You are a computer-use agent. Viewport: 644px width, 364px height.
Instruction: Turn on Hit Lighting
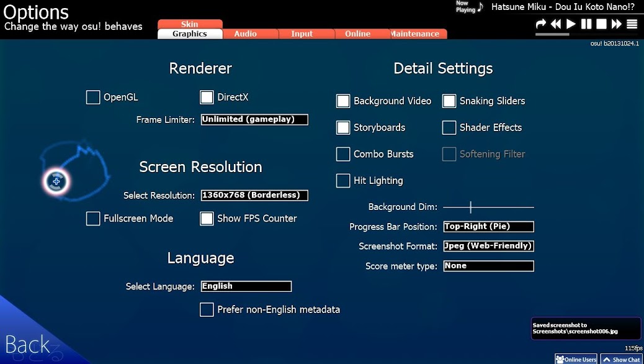click(x=343, y=181)
